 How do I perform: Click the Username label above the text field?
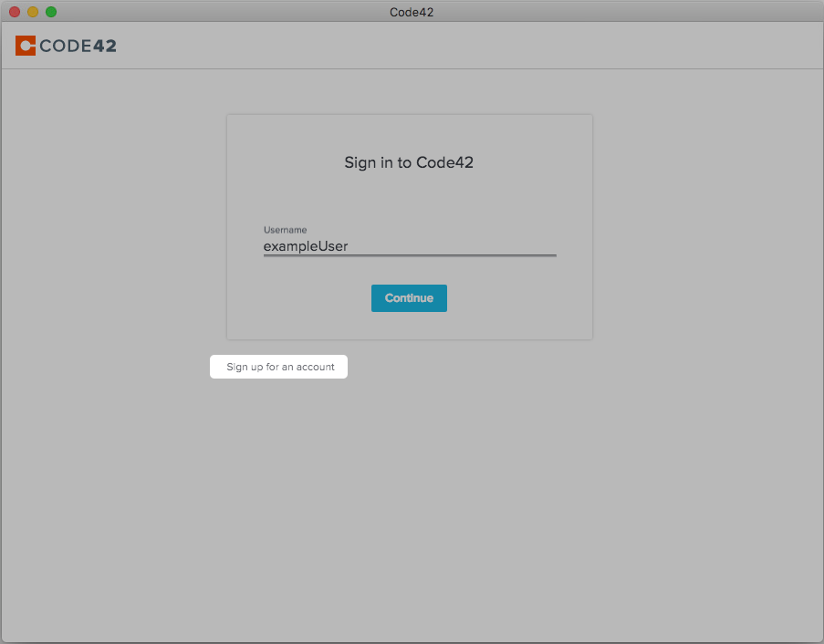coord(285,230)
